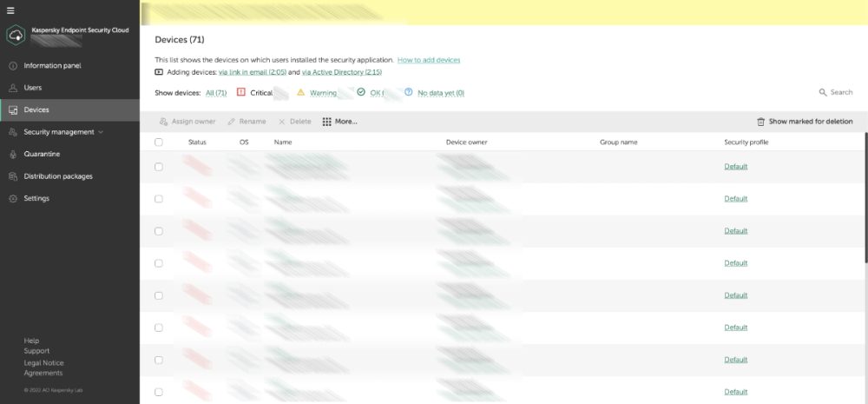Filter devices by Warning
Image resolution: width=868 pixels, height=404 pixels.
pyautogui.click(x=323, y=93)
